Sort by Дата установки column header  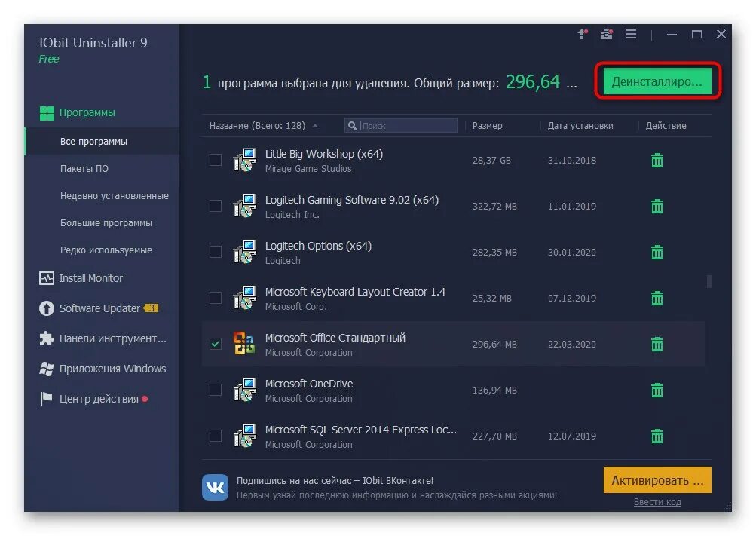coord(580,126)
